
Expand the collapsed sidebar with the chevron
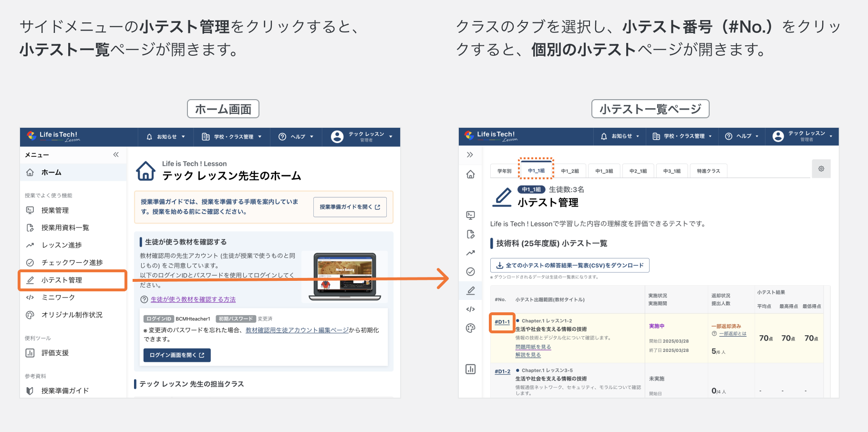click(470, 154)
